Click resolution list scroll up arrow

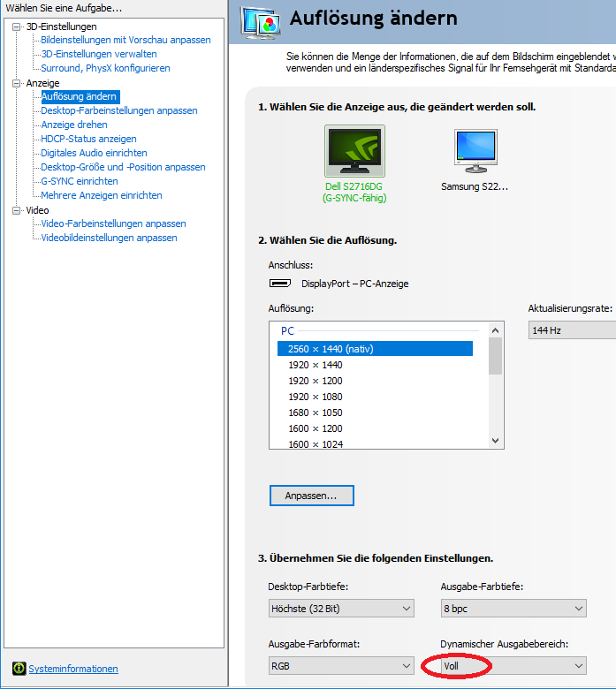coord(496,330)
